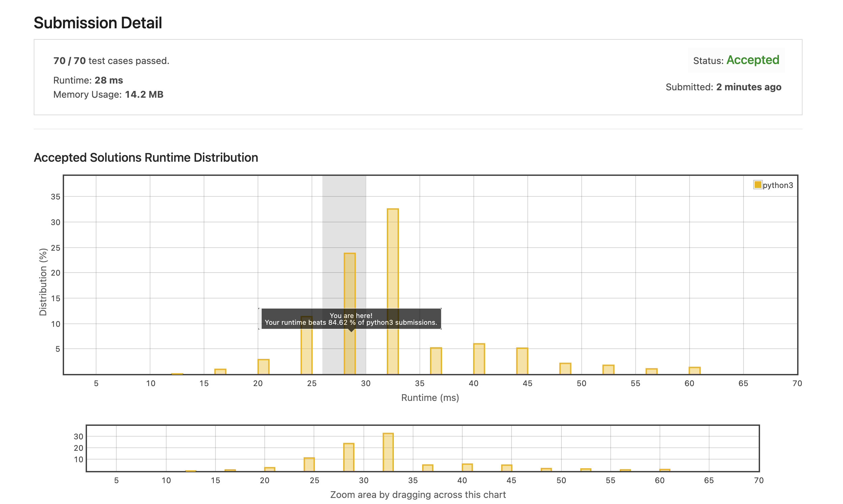Click main chart bar just right of 20 ms
The width and height of the screenshot is (843, 504).
[263, 367]
